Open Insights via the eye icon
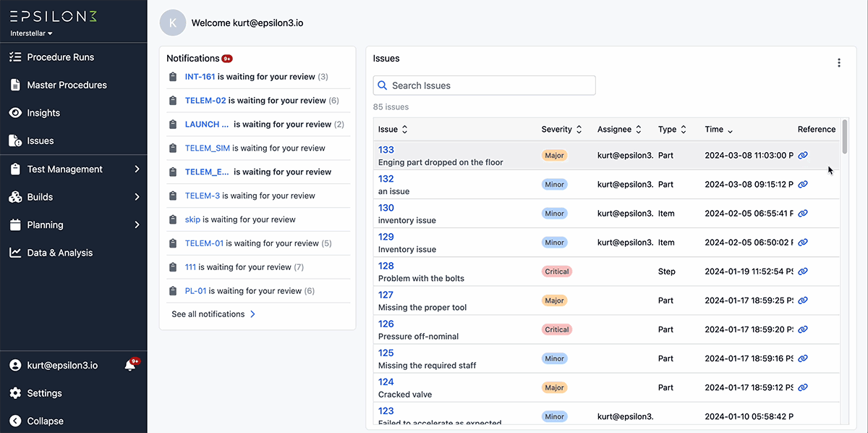The height and width of the screenshot is (433, 868). click(15, 113)
